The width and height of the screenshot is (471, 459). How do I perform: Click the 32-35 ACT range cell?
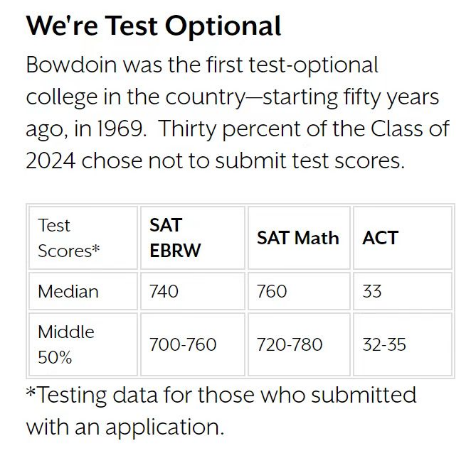pos(403,344)
